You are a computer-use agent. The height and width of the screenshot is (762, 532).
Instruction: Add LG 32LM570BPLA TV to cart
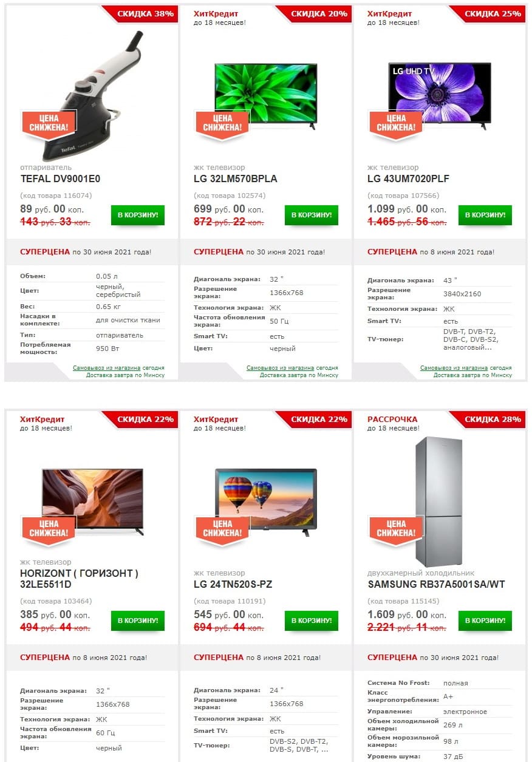click(312, 215)
